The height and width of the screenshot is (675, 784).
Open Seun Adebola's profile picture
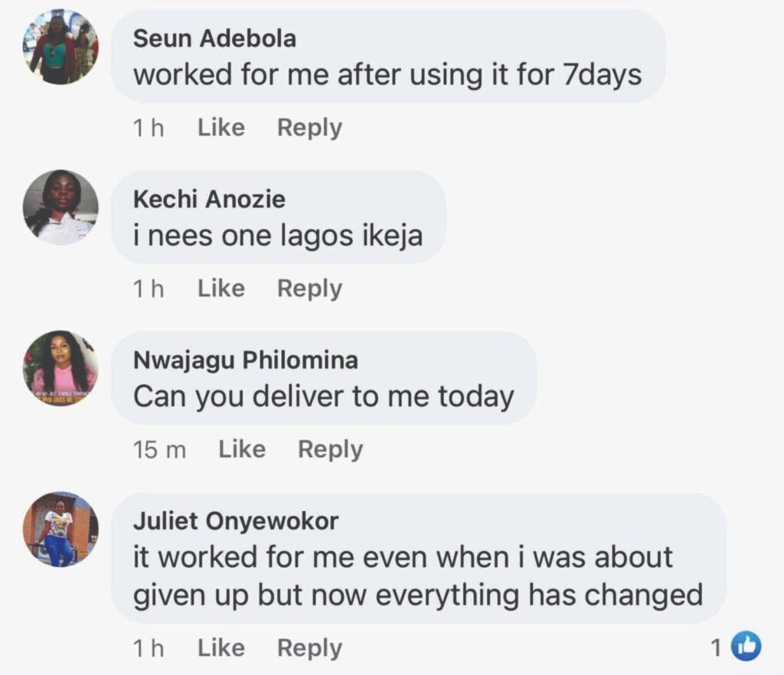(60, 47)
